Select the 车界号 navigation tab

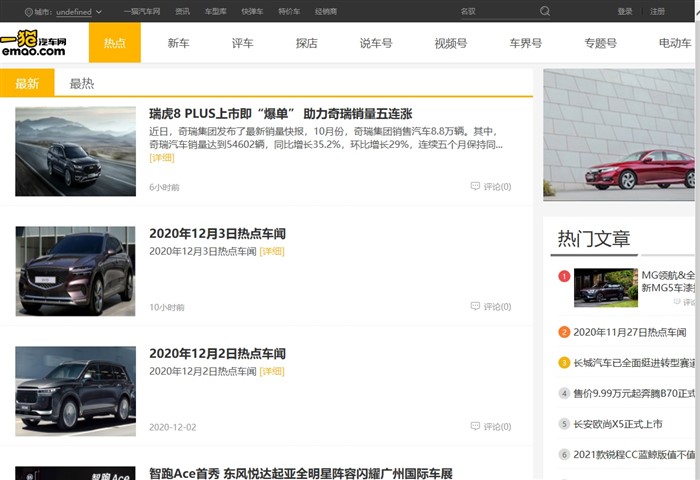(525, 43)
